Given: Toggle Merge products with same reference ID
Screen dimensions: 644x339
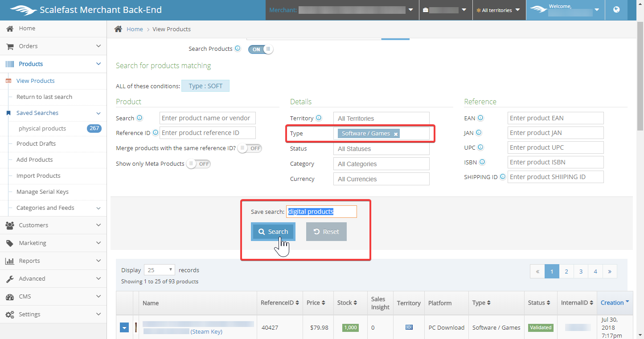Looking at the screenshot, I should point(250,148).
